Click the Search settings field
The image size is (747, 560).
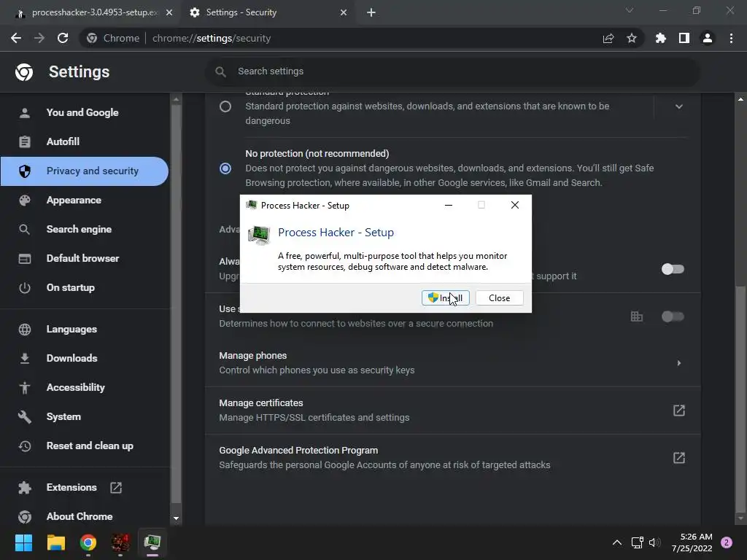tap(452, 71)
